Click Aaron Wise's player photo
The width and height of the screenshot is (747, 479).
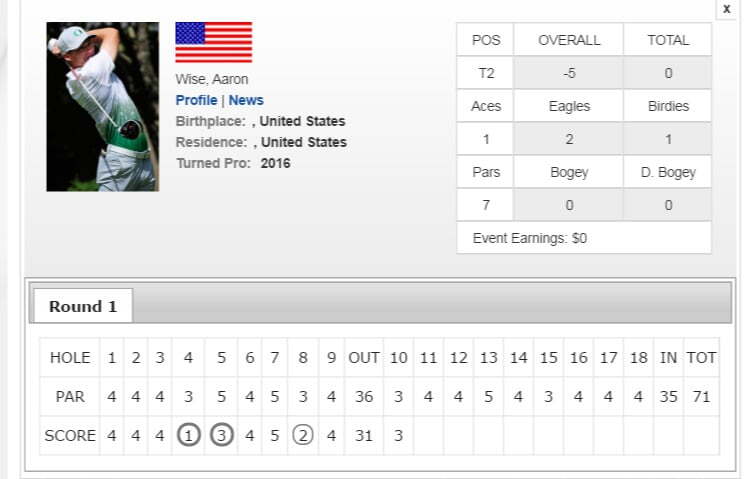[103, 107]
